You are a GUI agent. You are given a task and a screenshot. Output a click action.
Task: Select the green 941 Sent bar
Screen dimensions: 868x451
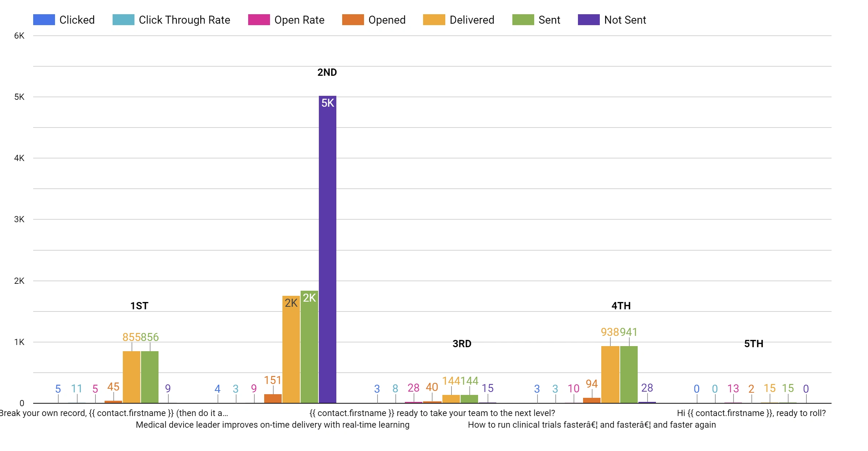pos(629,374)
